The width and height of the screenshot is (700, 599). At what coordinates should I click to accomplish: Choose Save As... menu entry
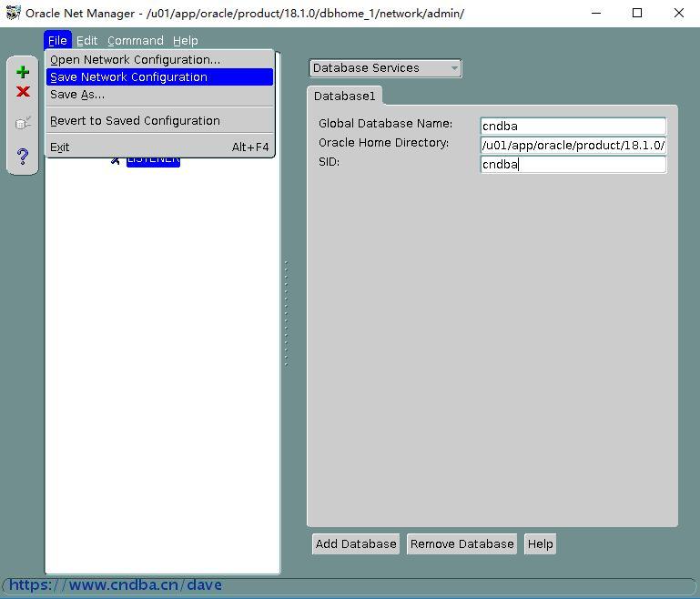tap(159, 94)
